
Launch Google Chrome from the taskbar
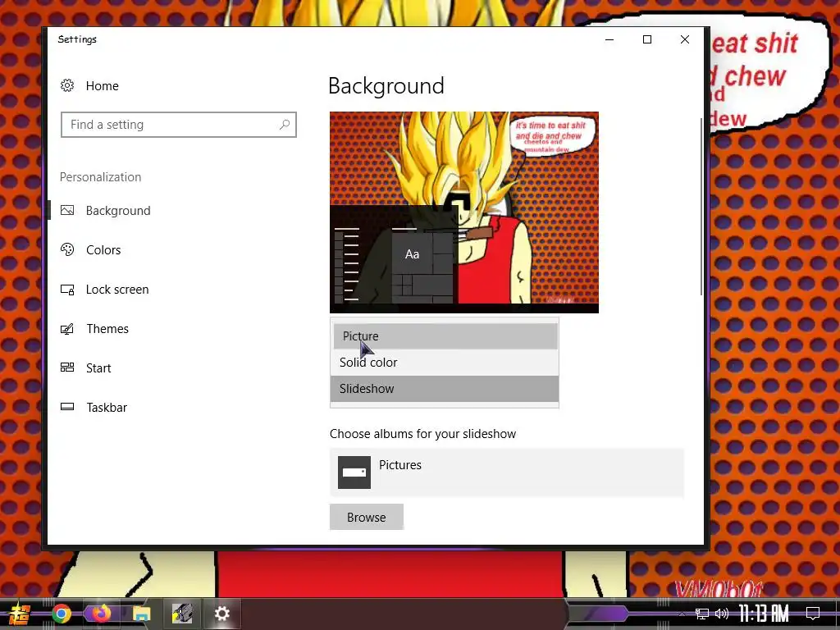[x=62, y=614]
